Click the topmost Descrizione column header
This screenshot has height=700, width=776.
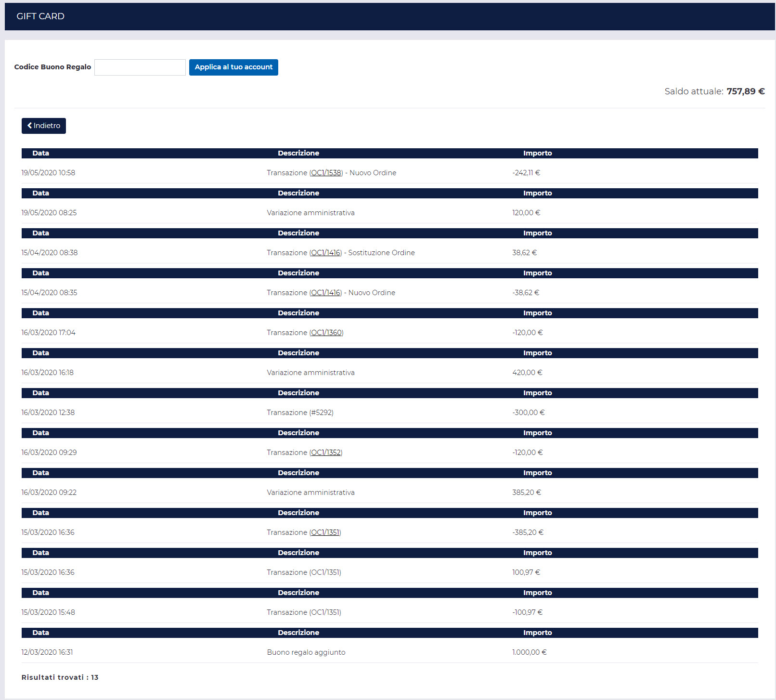[298, 153]
